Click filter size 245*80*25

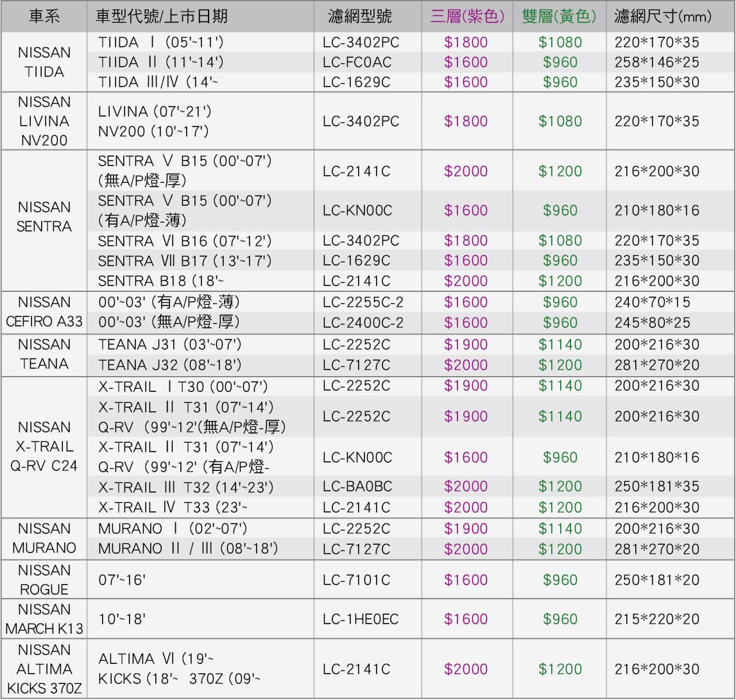tap(653, 323)
